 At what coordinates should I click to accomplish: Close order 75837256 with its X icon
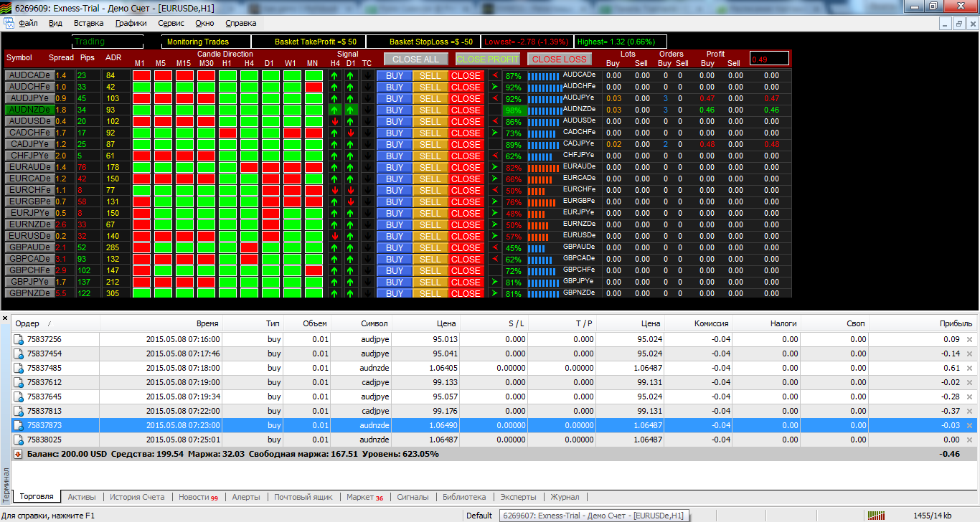(970, 339)
